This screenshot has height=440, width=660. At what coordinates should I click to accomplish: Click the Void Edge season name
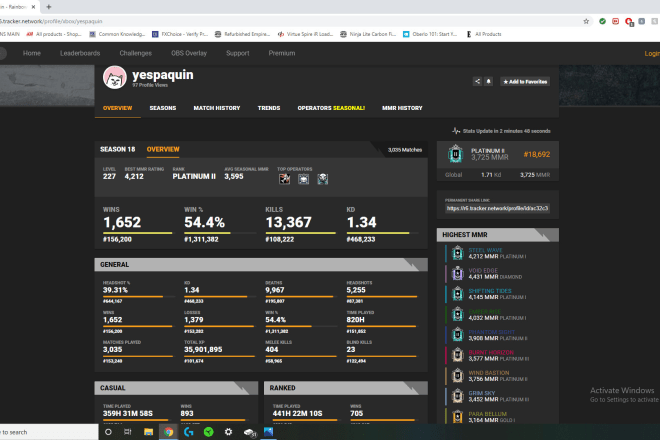[483, 270]
